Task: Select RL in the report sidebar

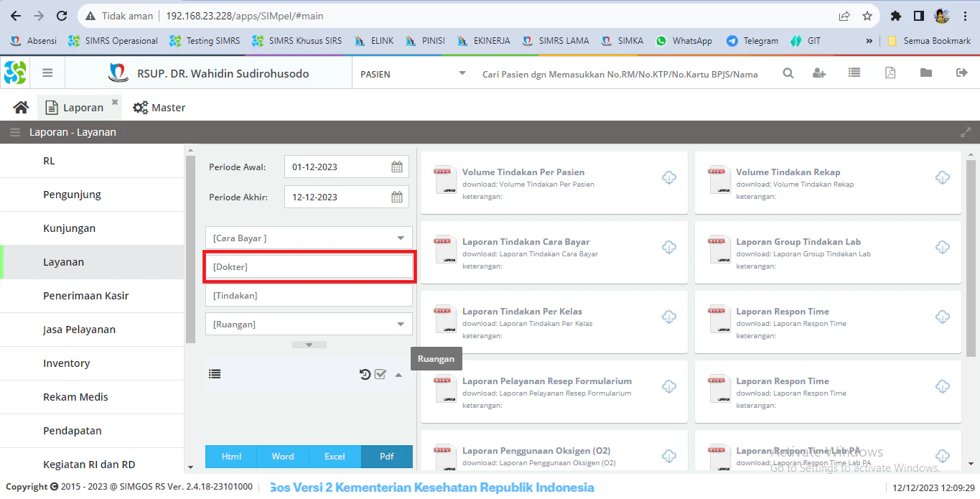Action: pos(92,161)
